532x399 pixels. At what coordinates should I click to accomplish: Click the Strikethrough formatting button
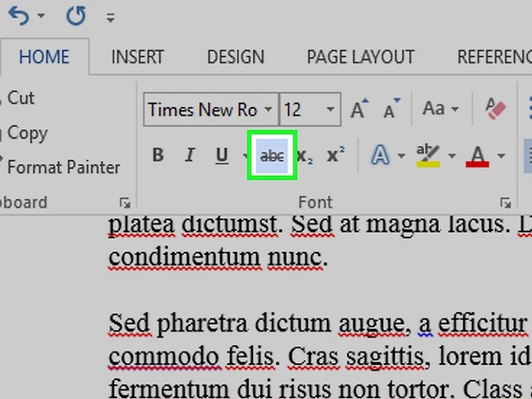272,155
